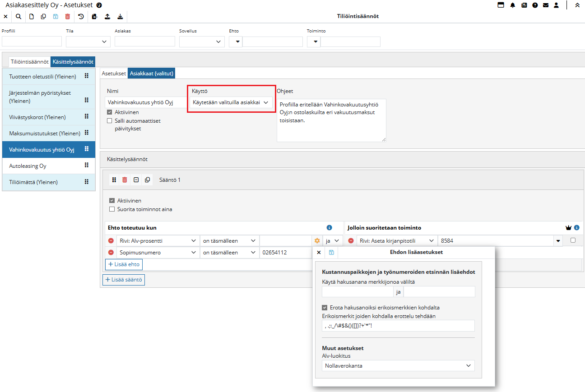Click the envelope messages icon

click(x=546, y=5)
